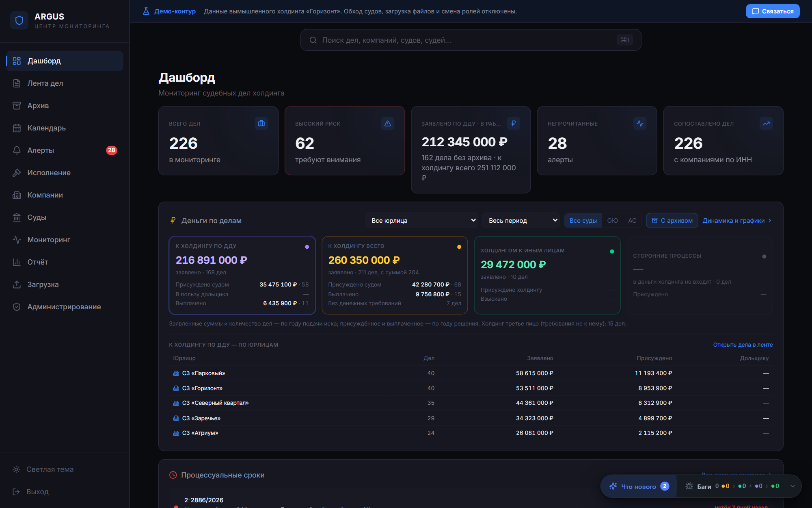The height and width of the screenshot is (508, 812).
Task: Click case number 2-2886/2026
Action: click(x=204, y=500)
